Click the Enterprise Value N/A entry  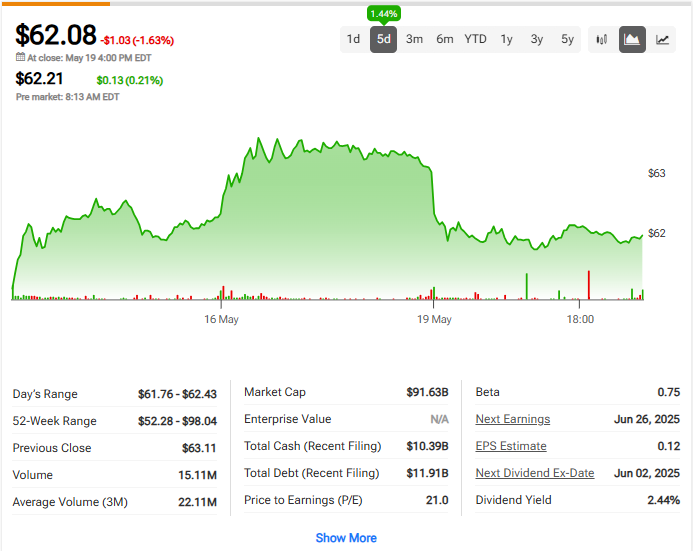point(439,419)
